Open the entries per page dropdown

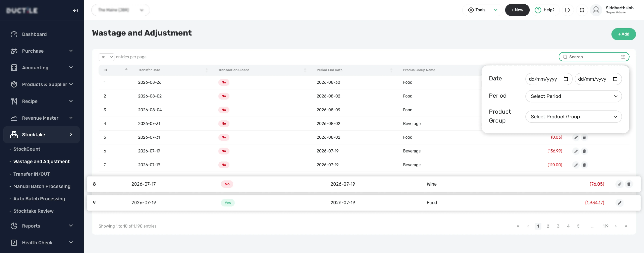point(106,57)
